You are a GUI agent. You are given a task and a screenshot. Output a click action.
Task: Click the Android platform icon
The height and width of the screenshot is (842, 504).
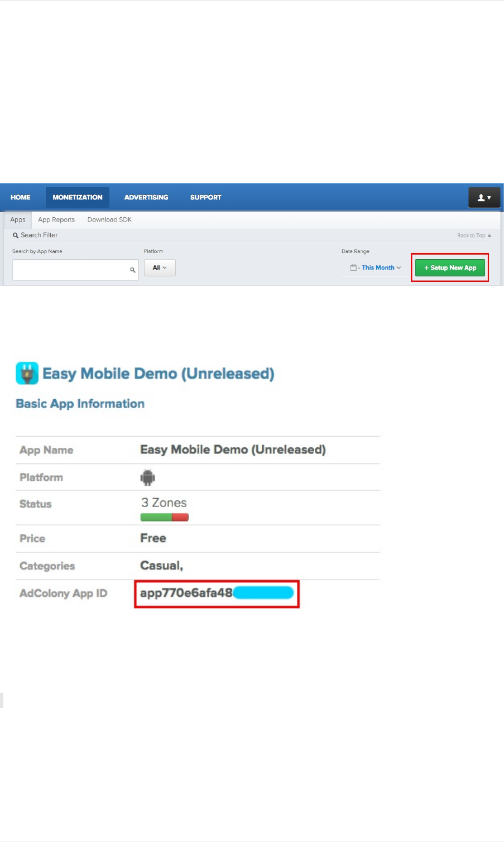pyautogui.click(x=148, y=477)
